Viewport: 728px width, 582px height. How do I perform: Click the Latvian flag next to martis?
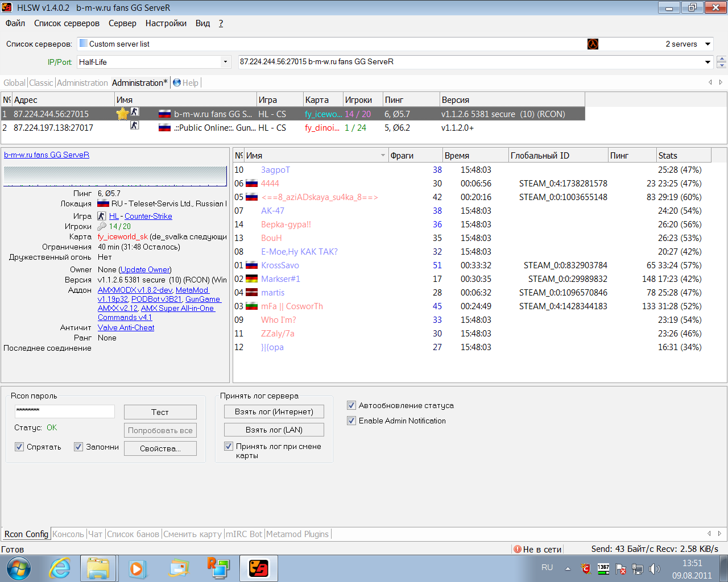point(251,293)
